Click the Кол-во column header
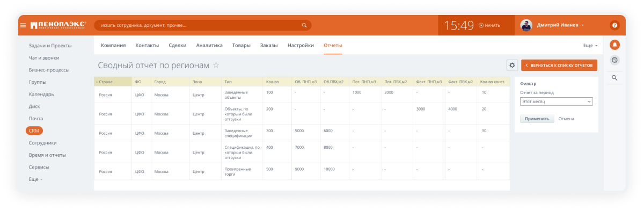 click(x=277, y=82)
